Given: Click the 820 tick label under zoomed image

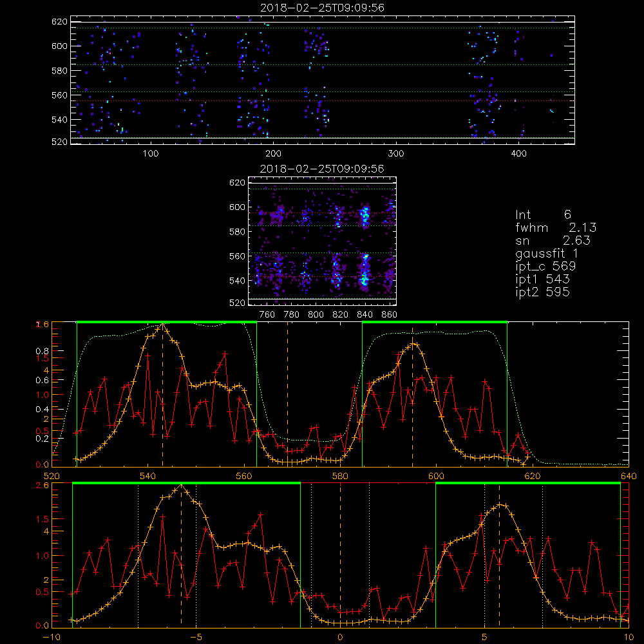Looking at the screenshot, I should tap(340, 315).
